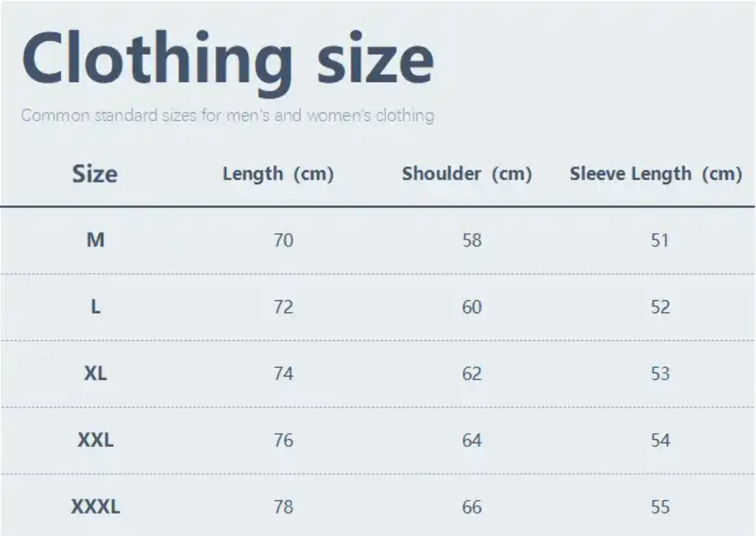The image size is (756, 536).
Task: Select the M size row label
Action: coord(95,240)
